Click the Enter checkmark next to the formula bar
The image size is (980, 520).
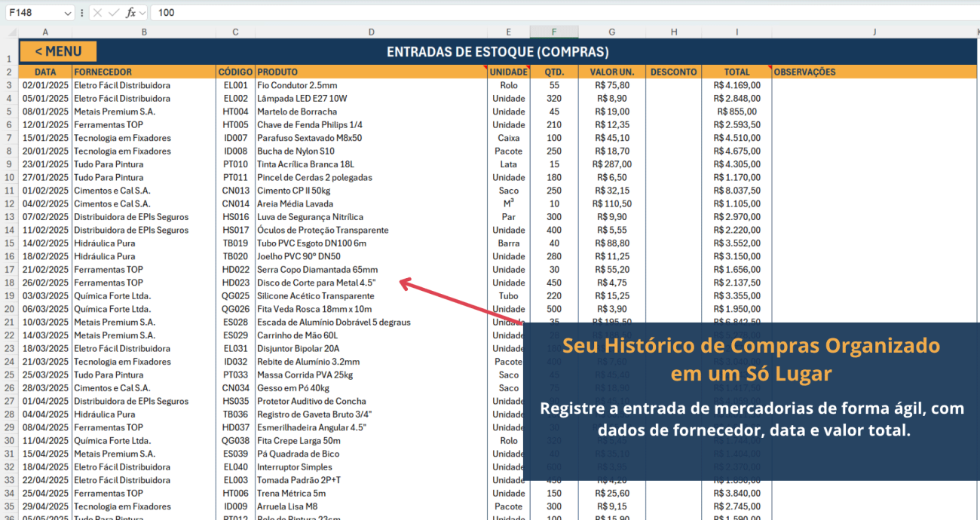click(x=113, y=12)
